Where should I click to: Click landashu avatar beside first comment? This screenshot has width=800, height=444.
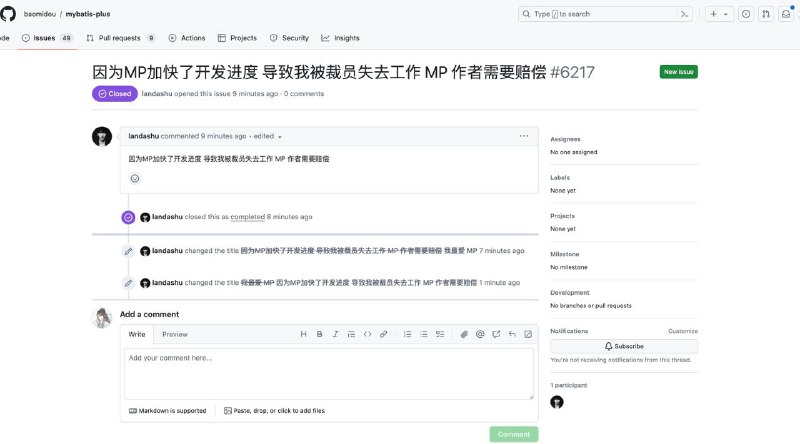pos(102,137)
